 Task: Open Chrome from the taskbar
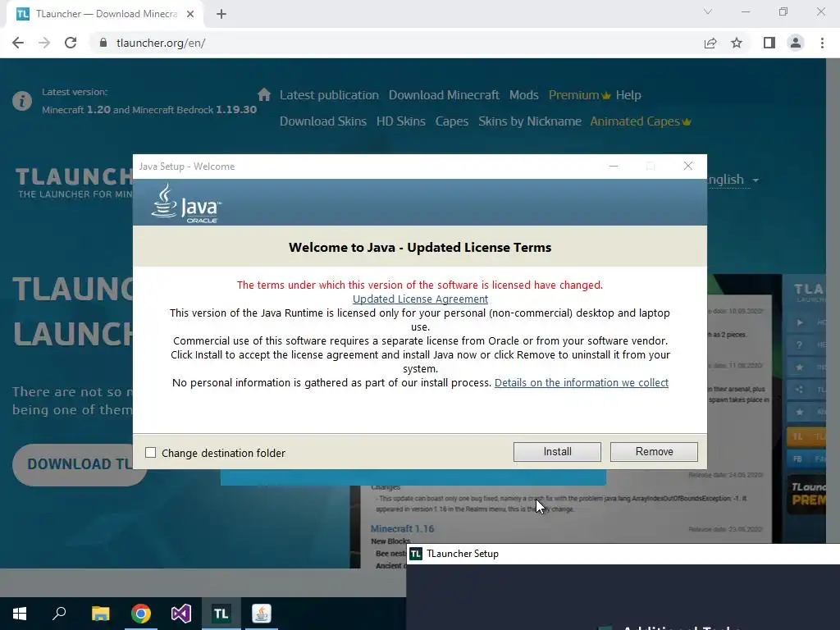141,614
